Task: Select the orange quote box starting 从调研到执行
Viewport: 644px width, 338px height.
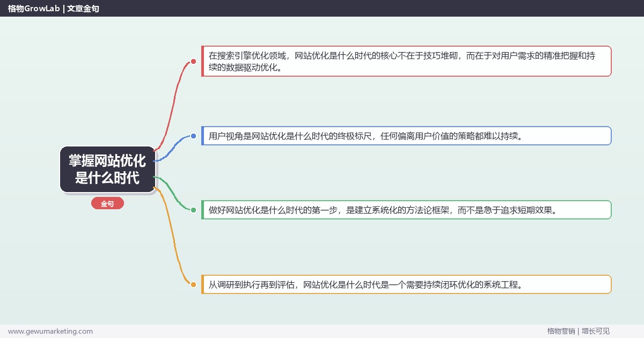Action: click(x=406, y=284)
